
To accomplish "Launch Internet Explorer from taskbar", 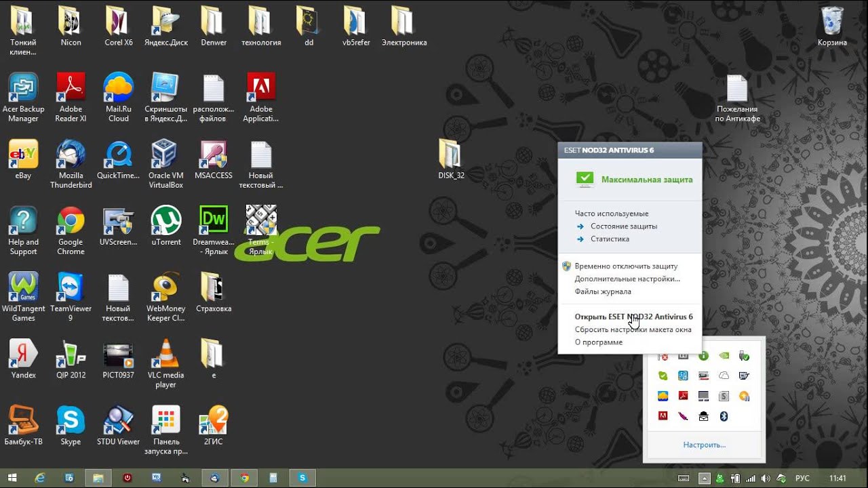I will pyautogui.click(x=40, y=478).
